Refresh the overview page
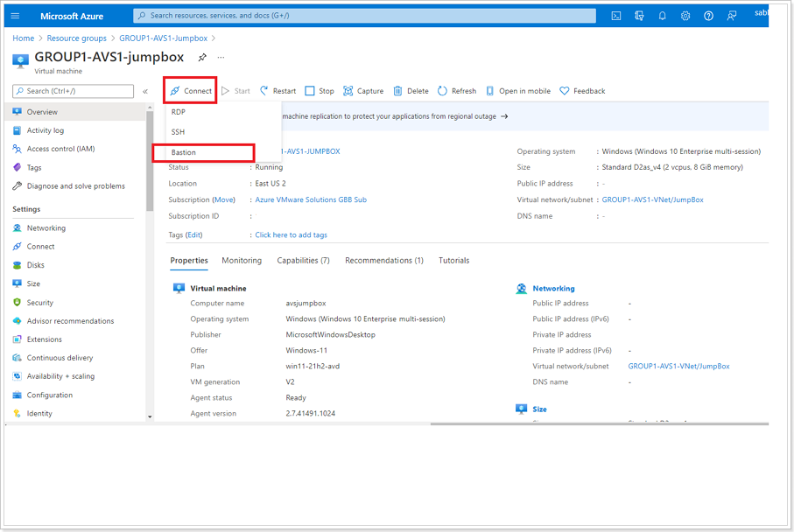The width and height of the screenshot is (794, 532). coord(457,91)
